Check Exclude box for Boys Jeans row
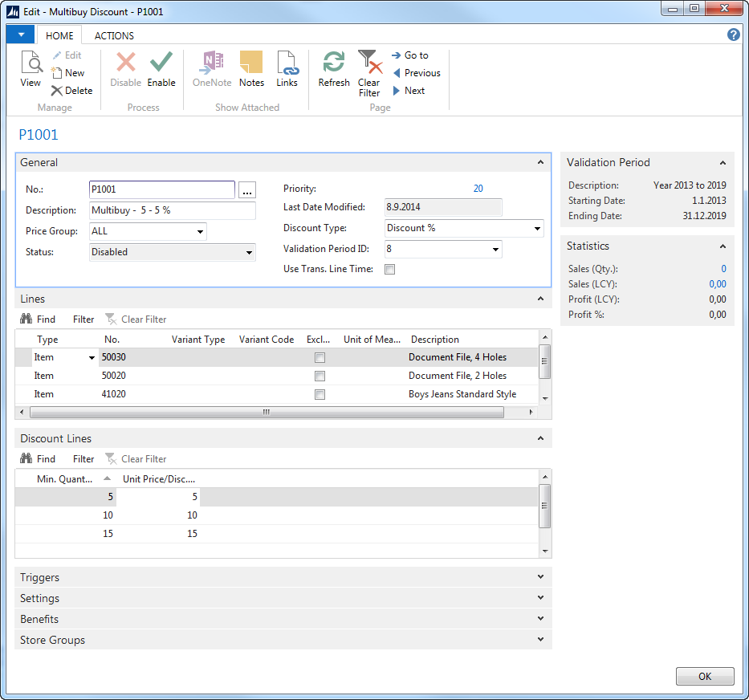Screen dimensions: 749x700 320,395
